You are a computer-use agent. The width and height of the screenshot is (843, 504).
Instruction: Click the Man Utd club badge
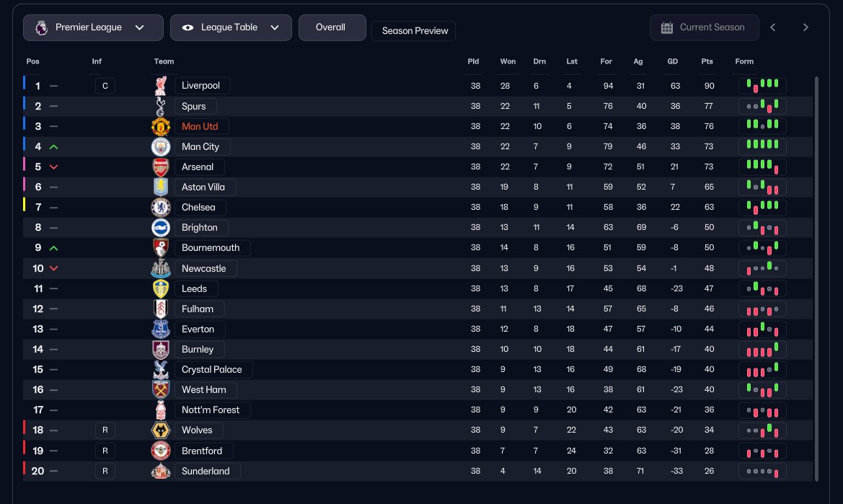160,126
